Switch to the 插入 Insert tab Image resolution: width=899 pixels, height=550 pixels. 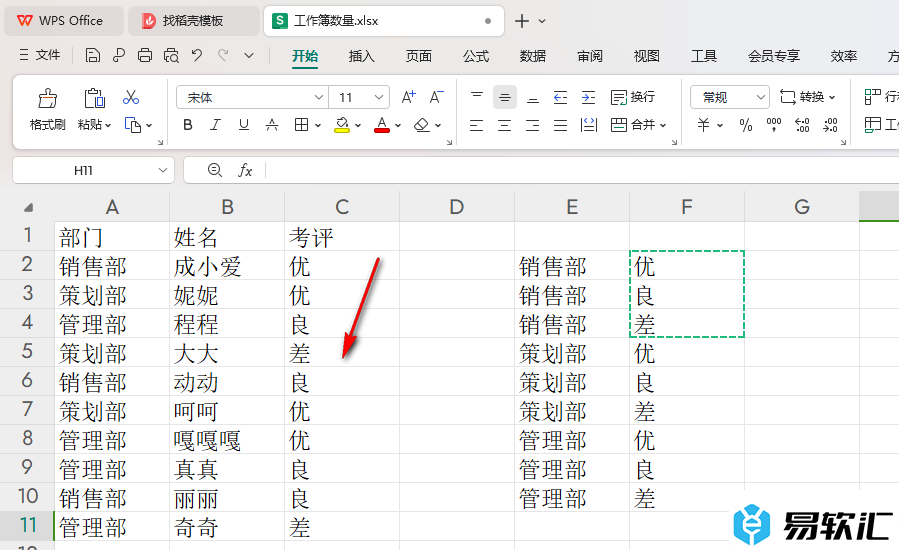(x=361, y=56)
